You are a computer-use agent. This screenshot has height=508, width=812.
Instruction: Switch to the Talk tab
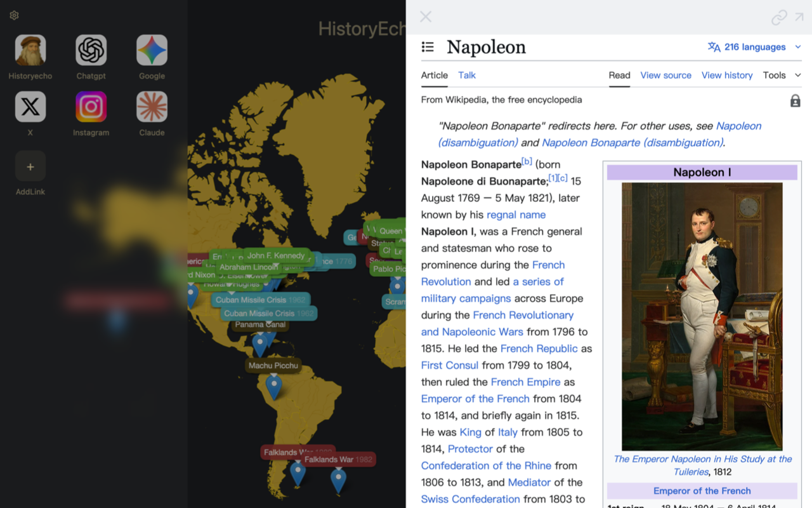466,75
